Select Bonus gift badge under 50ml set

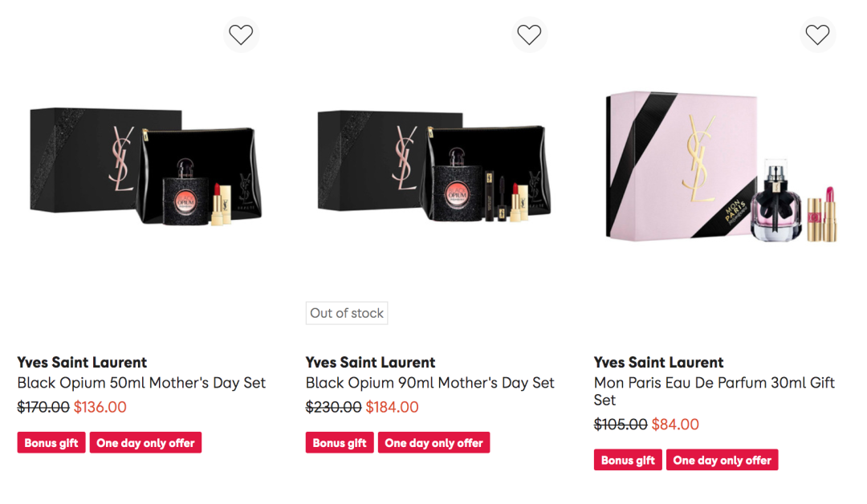point(51,443)
